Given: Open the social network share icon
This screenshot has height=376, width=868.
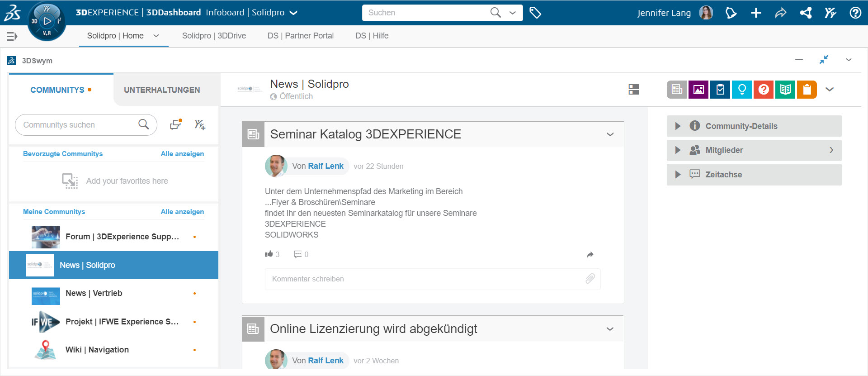Looking at the screenshot, I should [806, 13].
